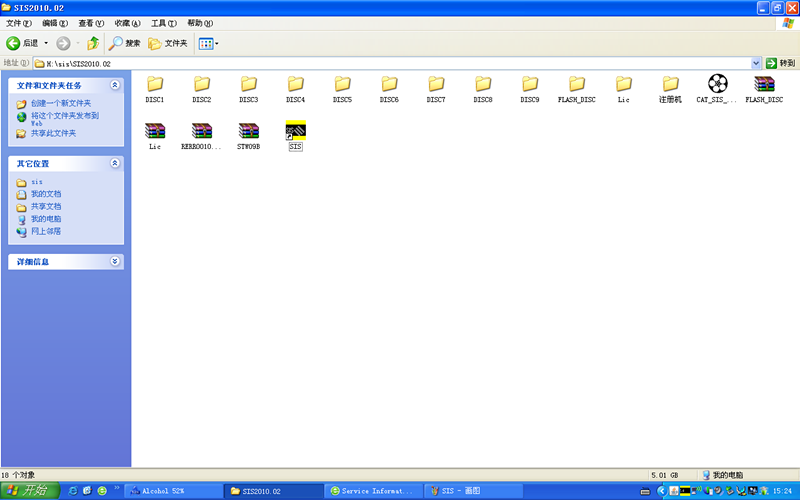The width and height of the screenshot is (800, 500).
Task: Open the 编辑 menu
Action: coord(55,23)
